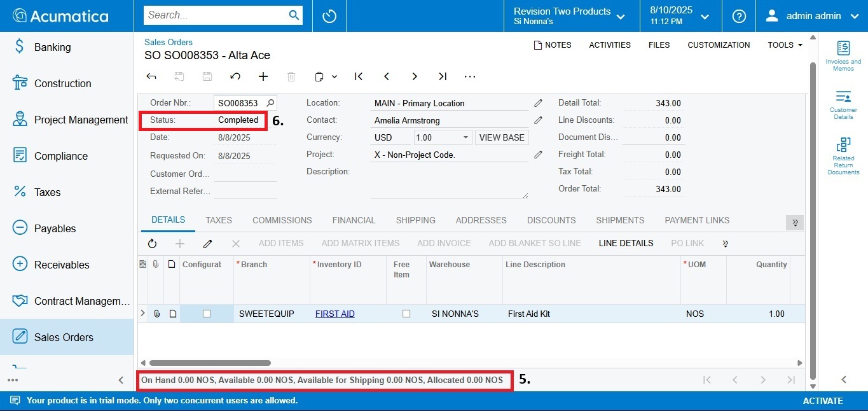The width and height of the screenshot is (868, 411).
Task: Expand the currency rate dropdown
Action: click(x=466, y=137)
